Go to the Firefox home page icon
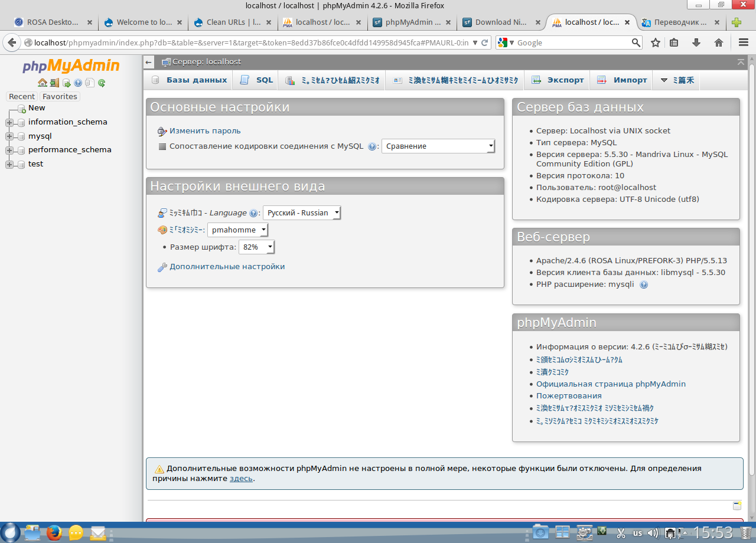The width and height of the screenshot is (756, 543). point(719,42)
